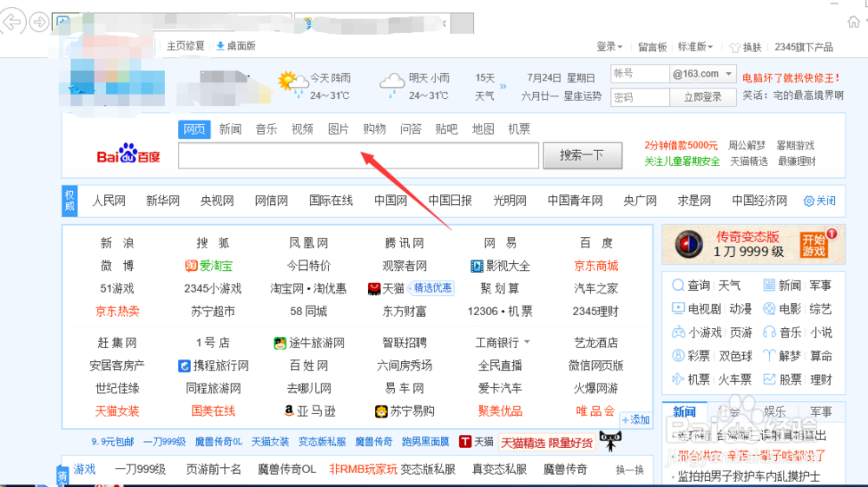
Task: Click inside the Baidu search input box
Action: click(358, 155)
